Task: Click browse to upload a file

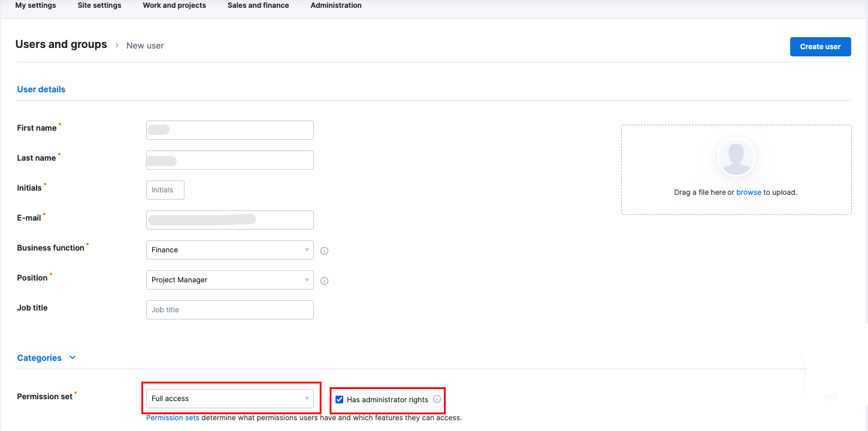Action: coord(749,192)
